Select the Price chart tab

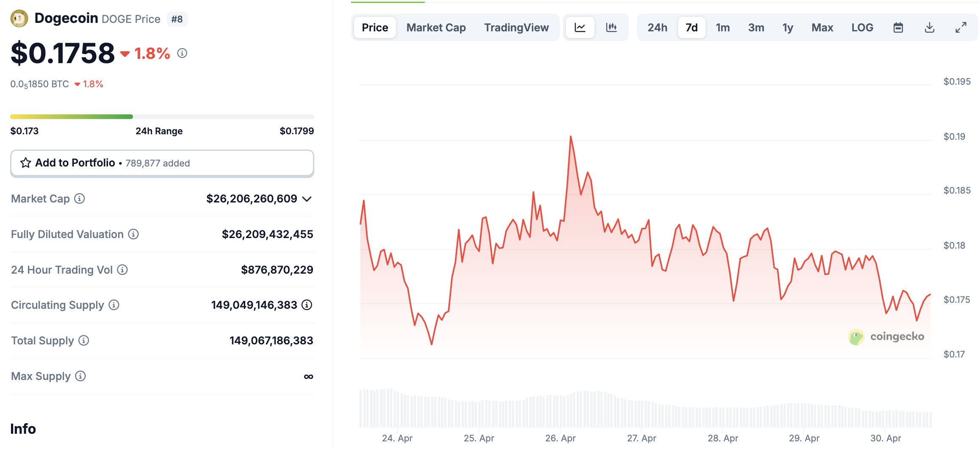click(375, 28)
